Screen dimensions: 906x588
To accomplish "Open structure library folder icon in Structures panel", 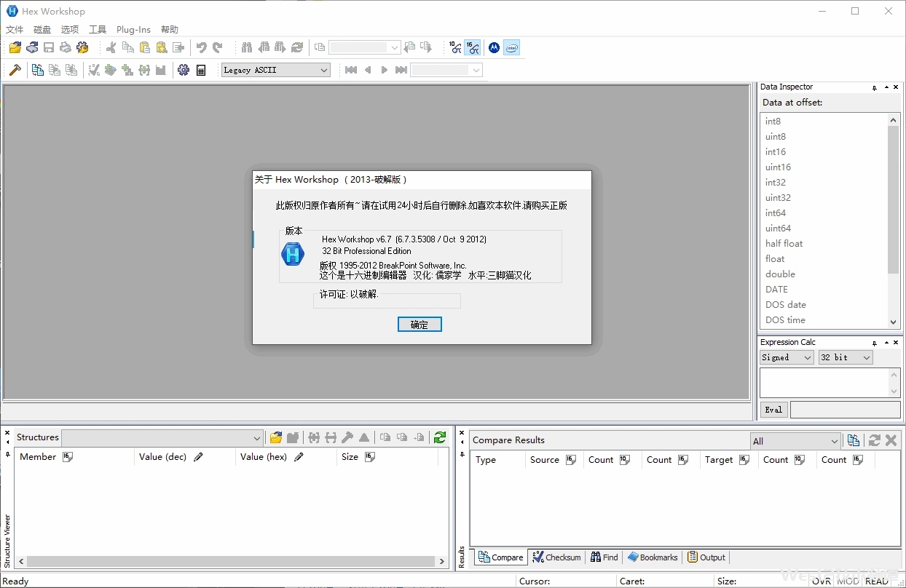I will point(276,437).
